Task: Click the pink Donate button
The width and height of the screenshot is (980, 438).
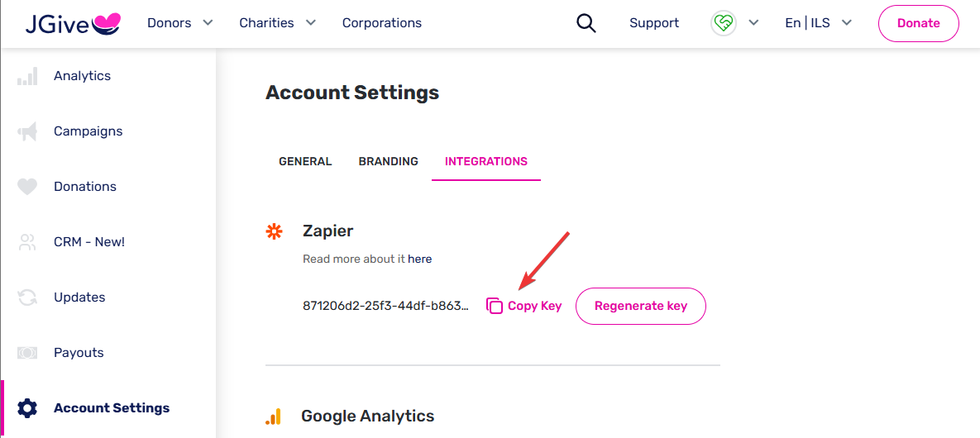Action: click(x=918, y=24)
